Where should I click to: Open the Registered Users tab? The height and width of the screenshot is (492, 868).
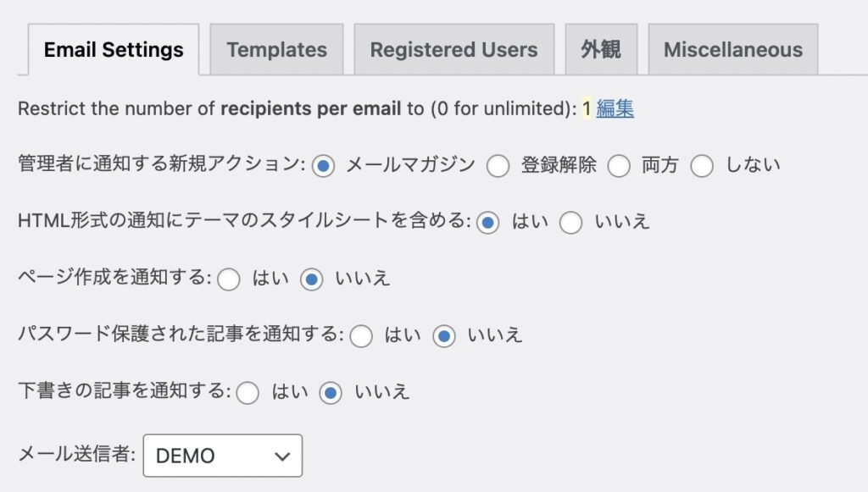[x=453, y=50]
